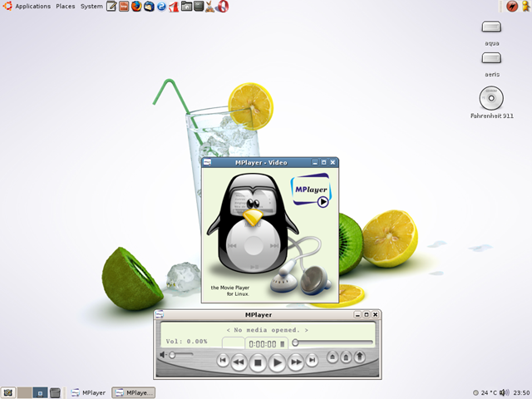The image size is (532, 399).
Task: Open window menu icon of MPlayer control window
Action: [159, 314]
